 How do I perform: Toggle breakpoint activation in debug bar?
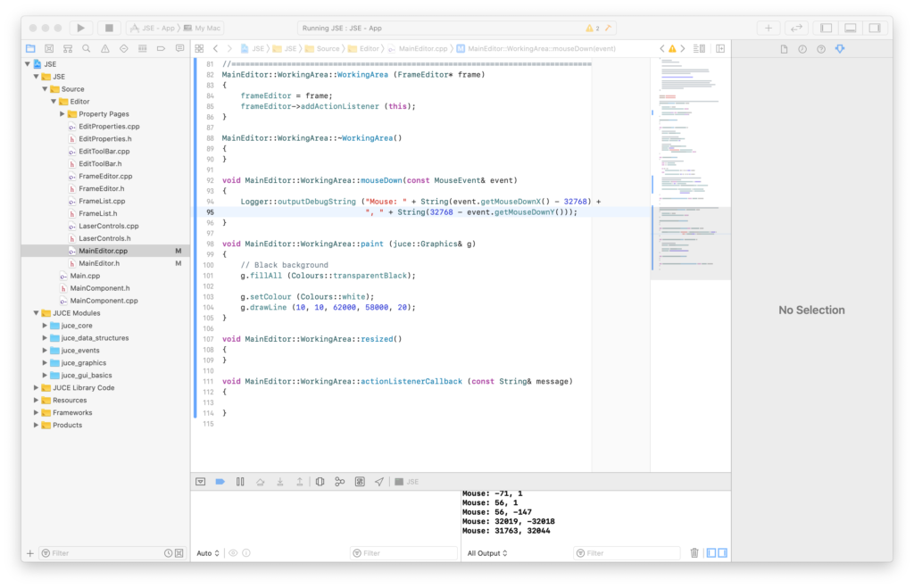(x=220, y=482)
